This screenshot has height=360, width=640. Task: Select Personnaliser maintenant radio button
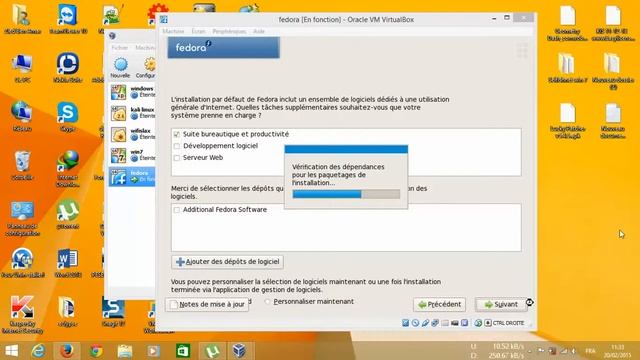(267, 302)
